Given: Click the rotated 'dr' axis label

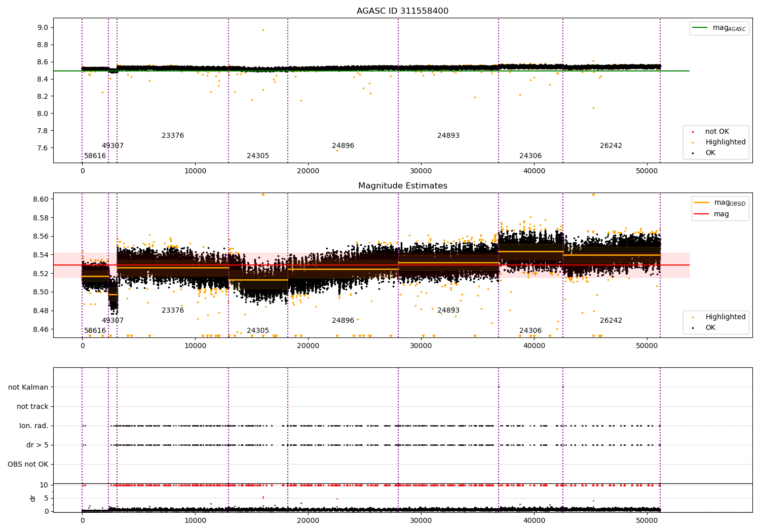Looking at the screenshot, I should [33, 498].
